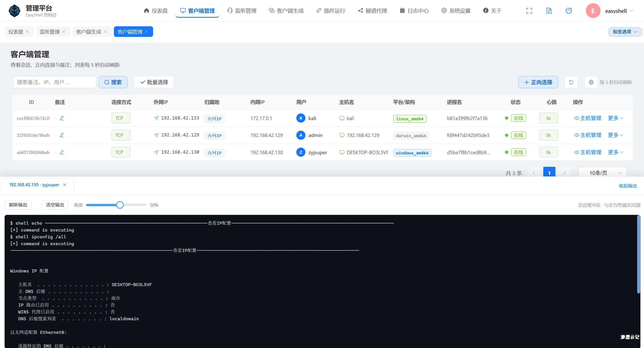Click TCP tag in zyjsuper row
Viewport: 644px width, 348px height.
click(x=121, y=152)
